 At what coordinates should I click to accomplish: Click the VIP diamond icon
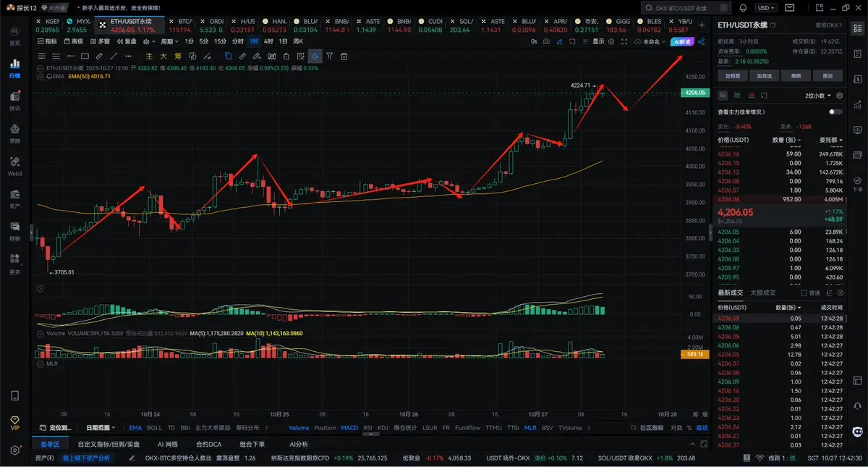14,422
